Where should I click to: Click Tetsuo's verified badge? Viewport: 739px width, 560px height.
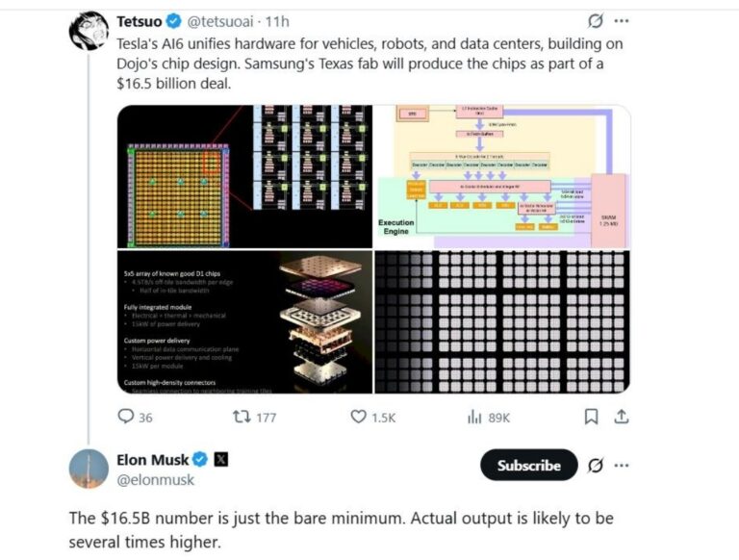(177, 20)
